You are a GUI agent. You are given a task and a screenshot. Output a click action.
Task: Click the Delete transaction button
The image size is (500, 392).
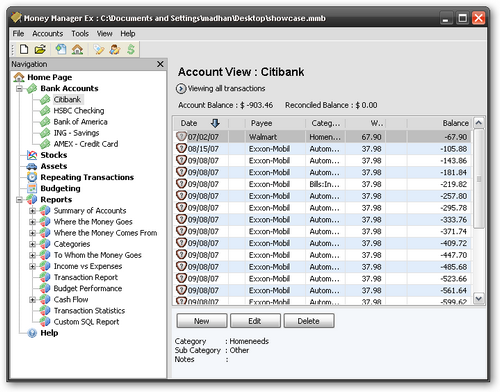(x=309, y=321)
